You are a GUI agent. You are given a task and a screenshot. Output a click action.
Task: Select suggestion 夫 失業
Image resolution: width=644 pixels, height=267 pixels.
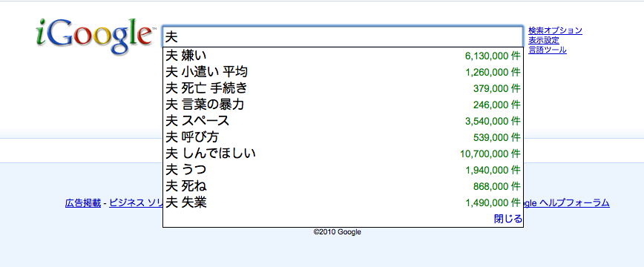click(x=343, y=202)
